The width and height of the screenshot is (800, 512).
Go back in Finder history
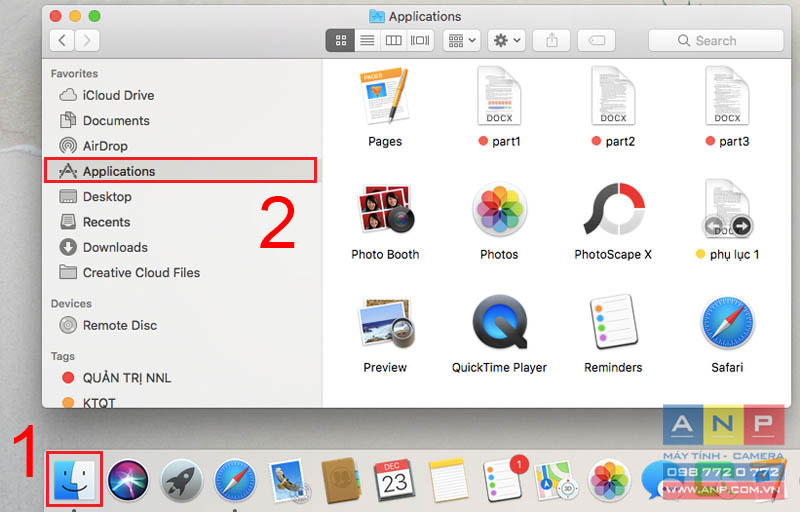click(62, 40)
